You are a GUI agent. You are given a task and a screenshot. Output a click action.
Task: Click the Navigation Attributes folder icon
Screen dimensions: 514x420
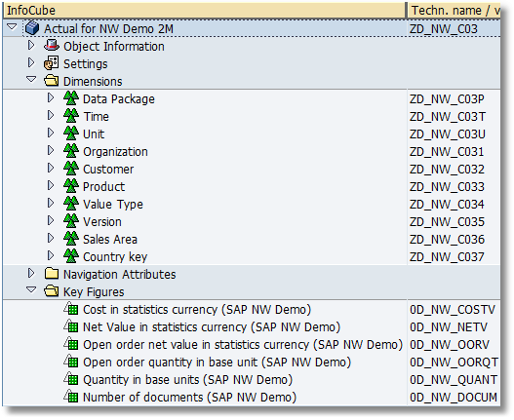click(x=52, y=273)
